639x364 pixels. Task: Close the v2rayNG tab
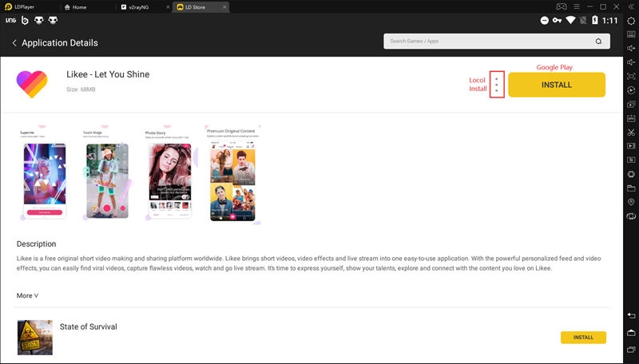click(x=169, y=7)
